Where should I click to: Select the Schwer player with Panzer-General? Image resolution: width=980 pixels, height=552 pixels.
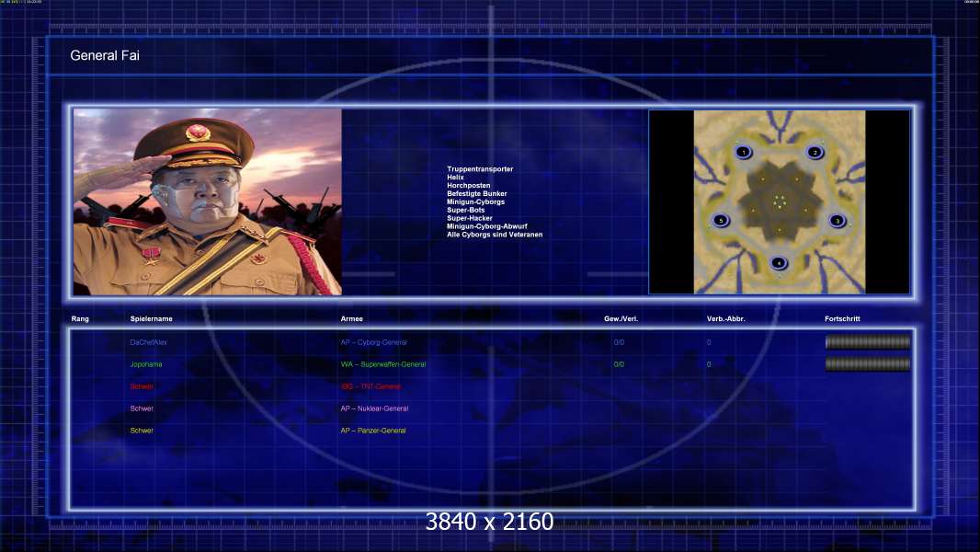(x=142, y=430)
